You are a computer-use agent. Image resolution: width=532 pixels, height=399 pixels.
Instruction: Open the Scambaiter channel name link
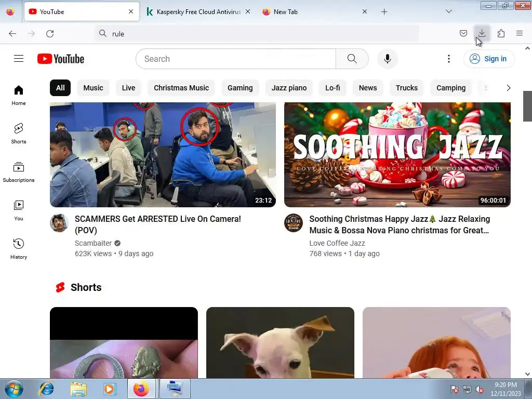[94, 243]
